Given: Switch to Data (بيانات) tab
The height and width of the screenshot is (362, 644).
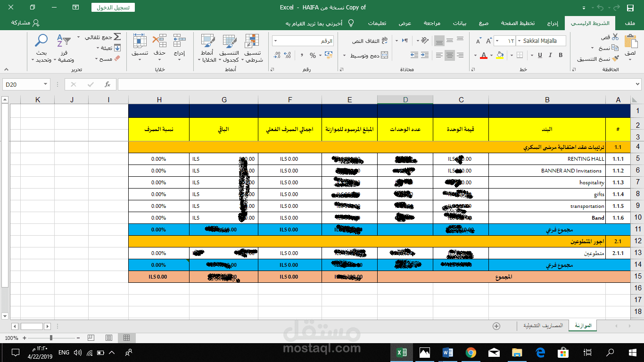Looking at the screenshot, I should pos(460,23).
